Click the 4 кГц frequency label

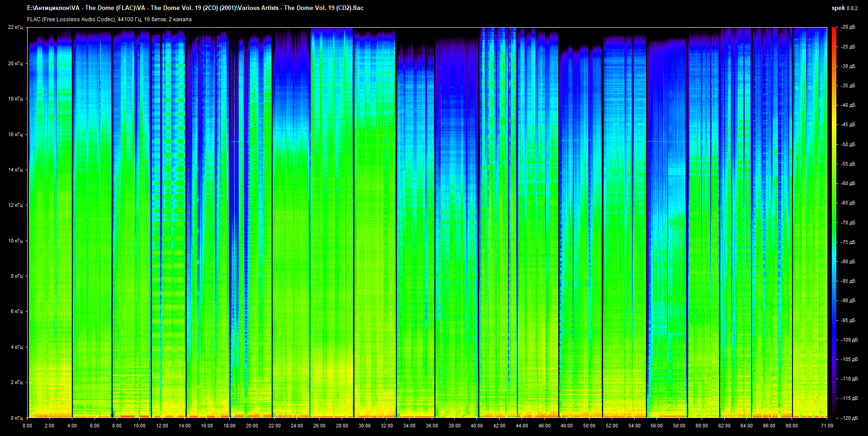[16, 347]
